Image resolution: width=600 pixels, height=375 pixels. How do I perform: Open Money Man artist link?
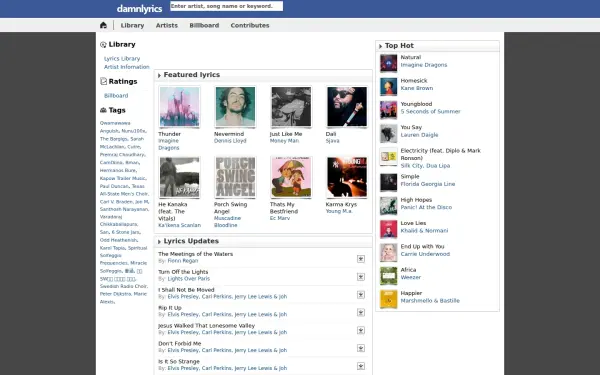coord(284,141)
